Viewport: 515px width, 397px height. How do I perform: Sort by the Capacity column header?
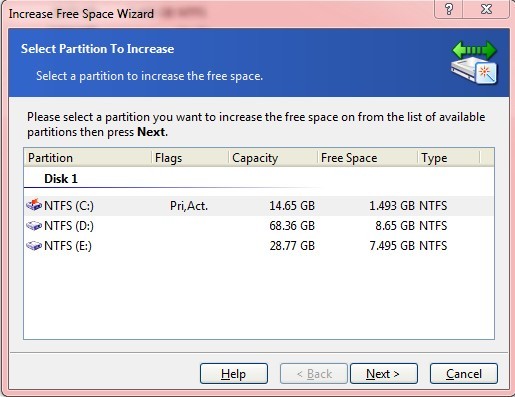[x=273, y=158]
